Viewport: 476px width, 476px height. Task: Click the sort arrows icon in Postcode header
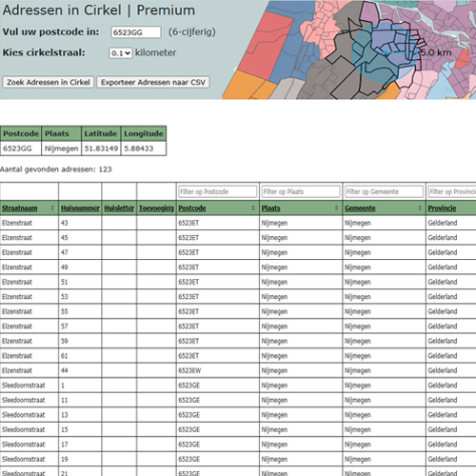coord(253,208)
